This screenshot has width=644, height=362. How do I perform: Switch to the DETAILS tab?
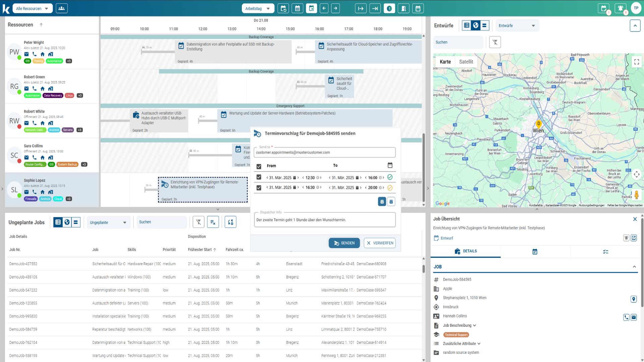[466, 251]
